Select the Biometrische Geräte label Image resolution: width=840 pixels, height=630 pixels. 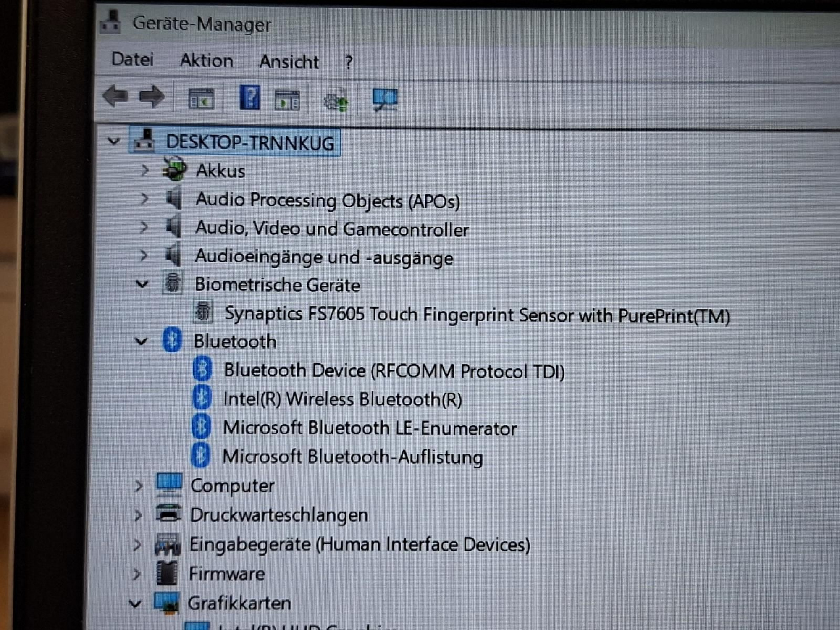[277, 285]
